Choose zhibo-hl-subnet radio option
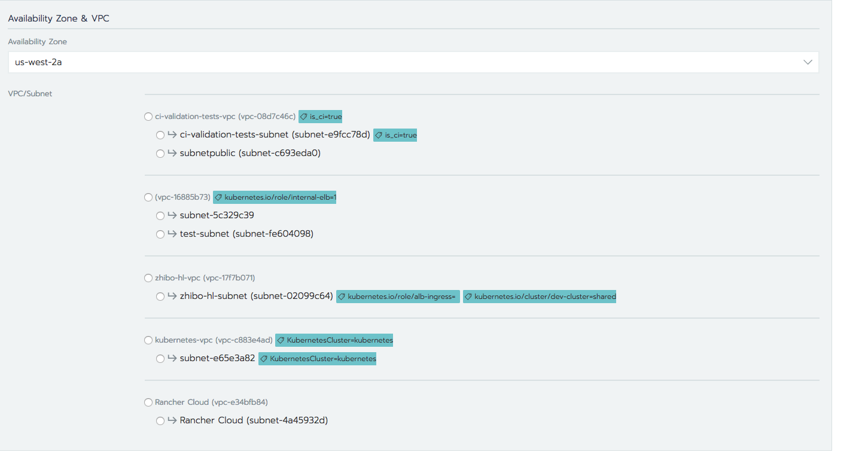 (x=160, y=297)
